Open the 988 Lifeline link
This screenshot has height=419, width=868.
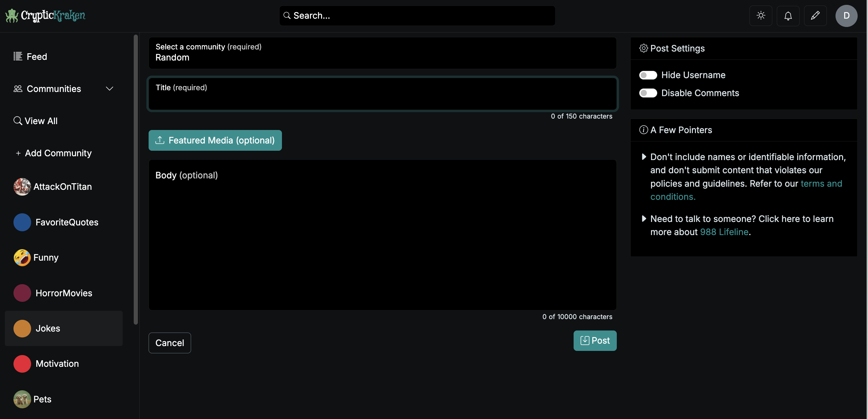click(724, 232)
